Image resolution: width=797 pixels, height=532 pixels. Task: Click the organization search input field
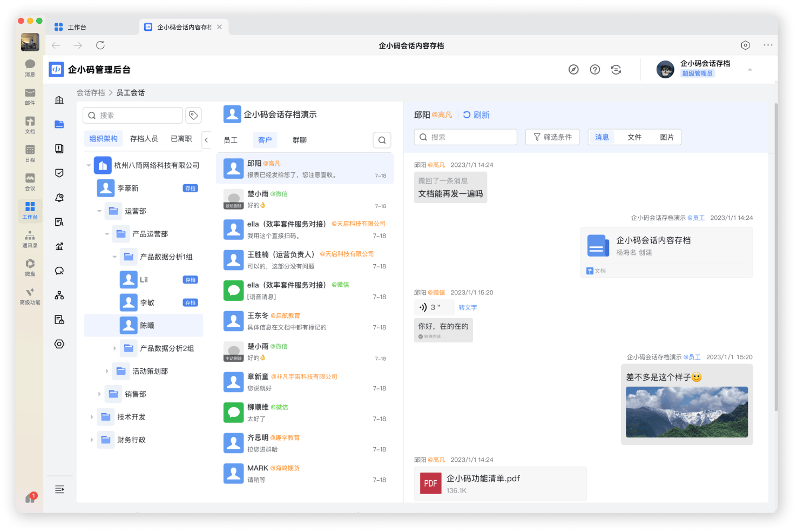pos(133,116)
